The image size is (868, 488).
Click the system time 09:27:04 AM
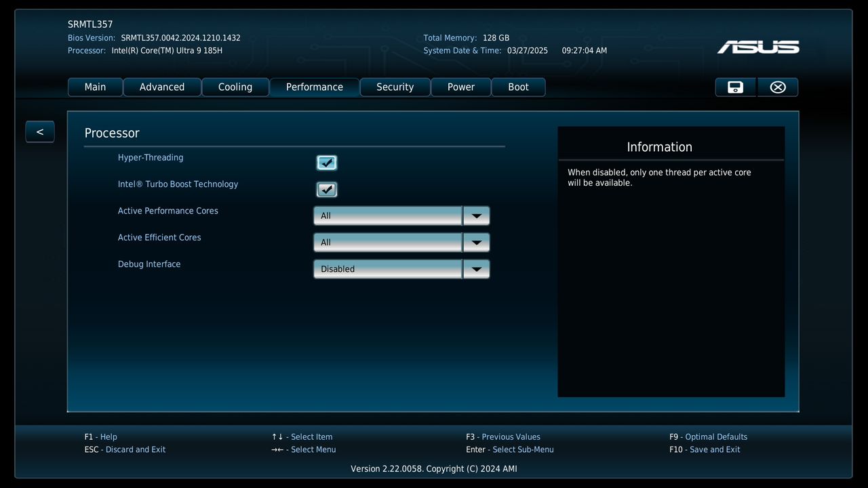pyautogui.click(x=585, y=51)
